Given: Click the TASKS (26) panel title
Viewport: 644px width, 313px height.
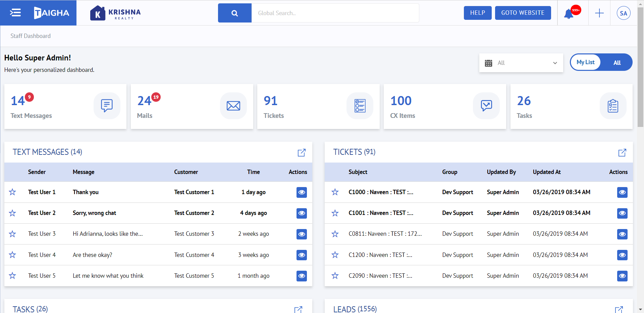Looking at the screenshot, I should tap(30, 309).
